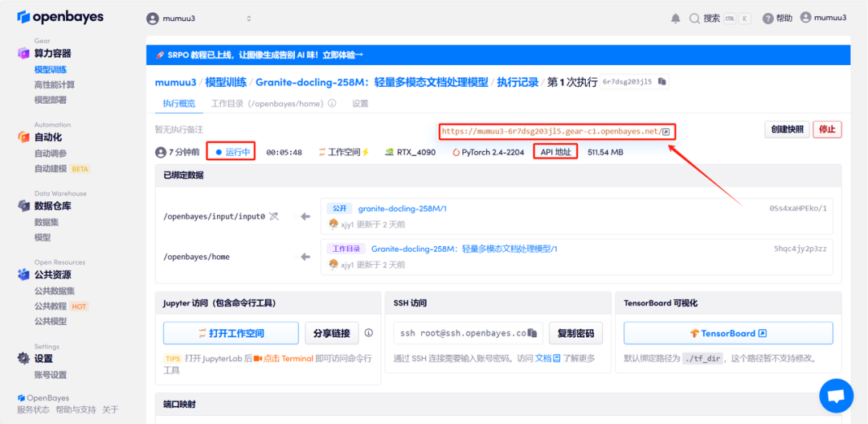868x424 pixels.
Task: Open 数据集 in the sidebar
Action: point(47,222)
